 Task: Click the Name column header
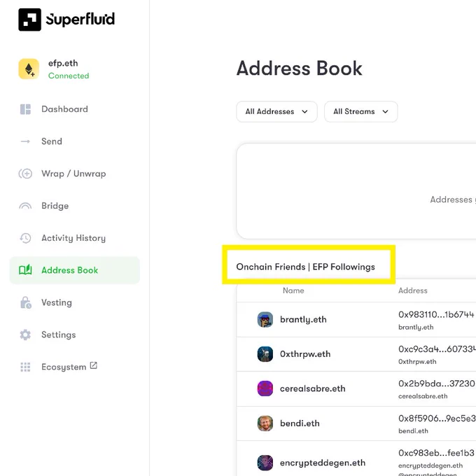click(x=293, y=290)
